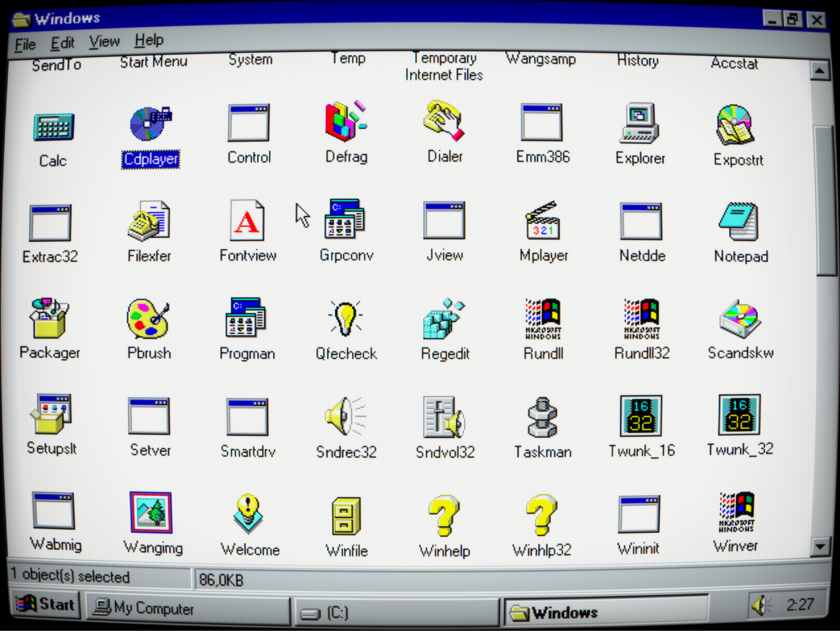Select the Fontview letter A icon
Image resolution: width=840 pixels, height=631 pixels.
(x=247, y=220)
